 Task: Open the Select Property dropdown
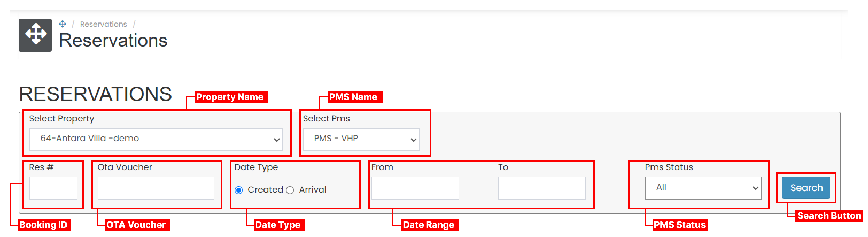(x=156, y=139)
